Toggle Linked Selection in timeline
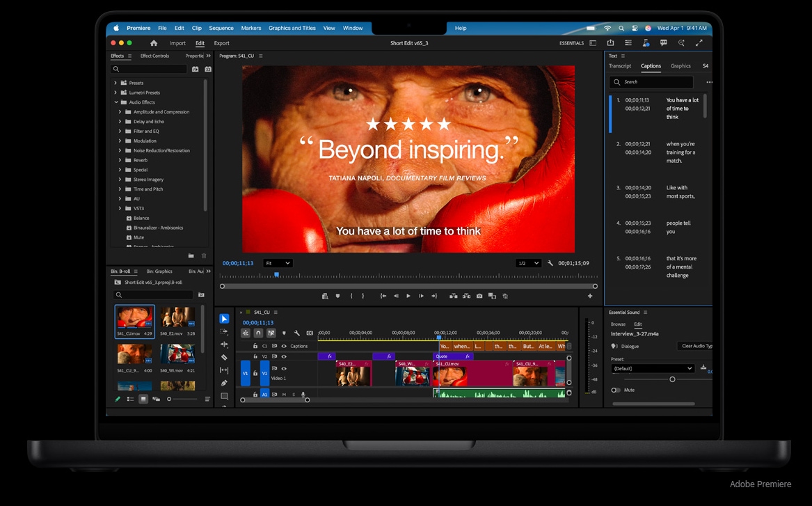This screenshot has height=506, width=812. pos(271,333)
